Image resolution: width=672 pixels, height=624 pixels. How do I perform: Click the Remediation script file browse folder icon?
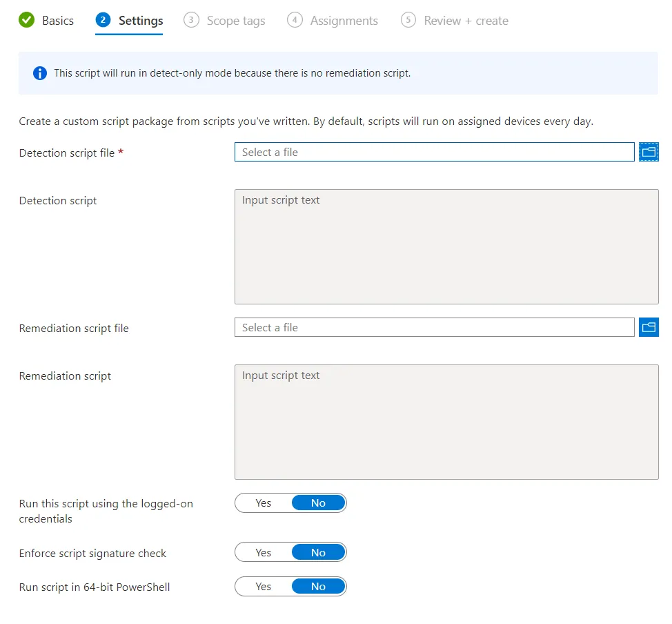[x=649, y=327]
